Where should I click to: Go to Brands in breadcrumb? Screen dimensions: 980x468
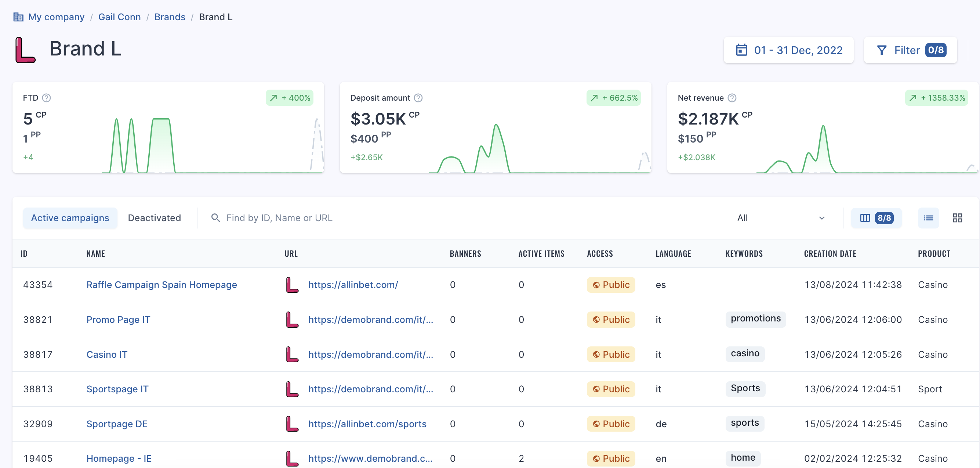170,17
